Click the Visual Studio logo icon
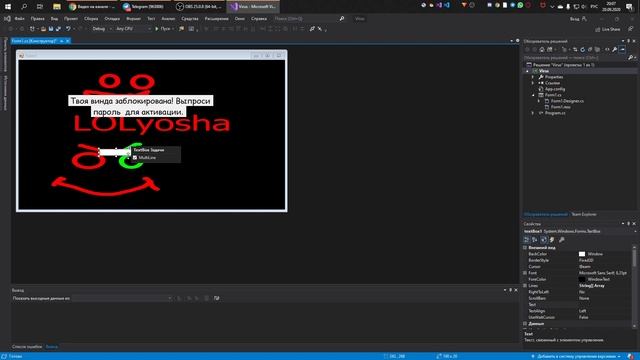Screen dimensions: 640x360 pyautogui.click(x=7, y=19)
